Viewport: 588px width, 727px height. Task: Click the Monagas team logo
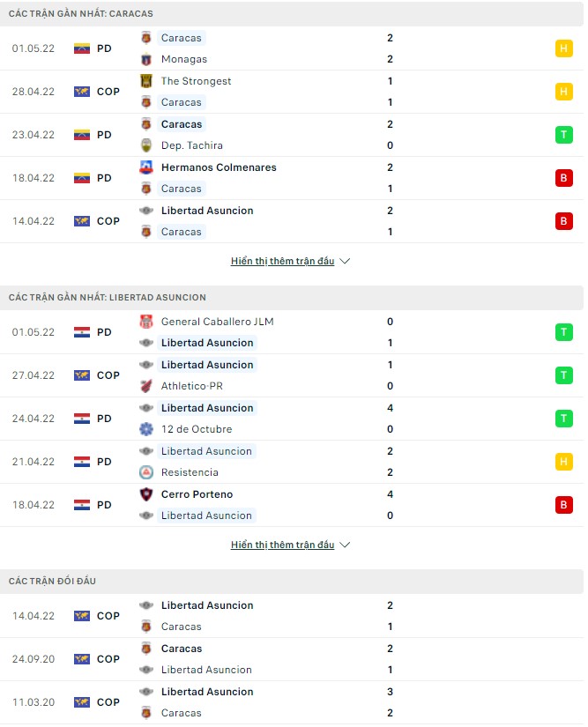pyautogui.click(x=148, y=60)
